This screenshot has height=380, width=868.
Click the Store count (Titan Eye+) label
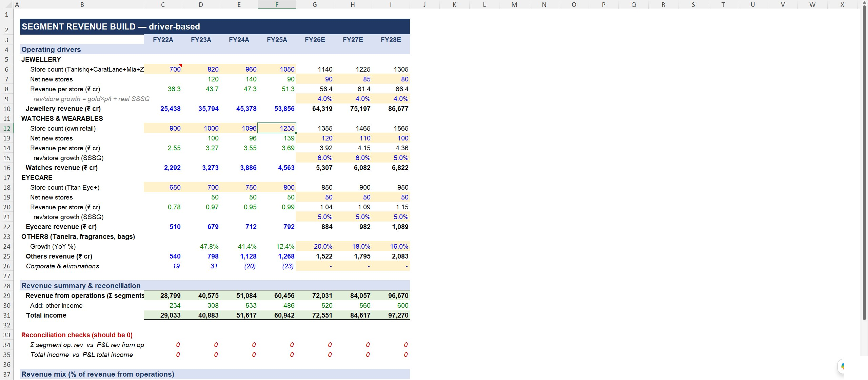(82, 187)
